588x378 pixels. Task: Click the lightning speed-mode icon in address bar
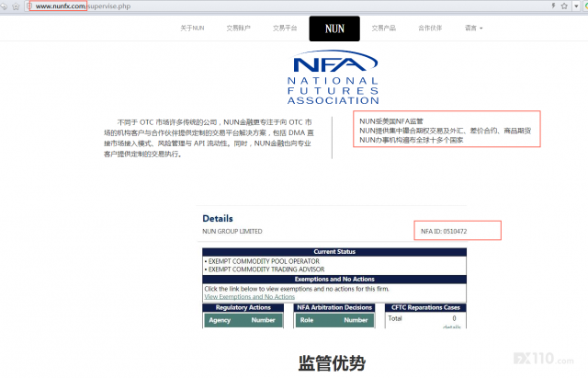(x=553, y=6)
